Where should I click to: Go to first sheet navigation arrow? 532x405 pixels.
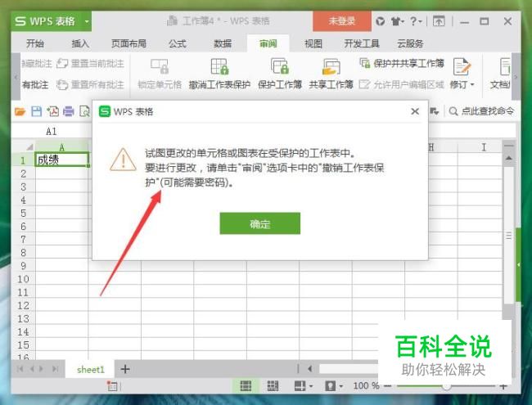point(20,369)
